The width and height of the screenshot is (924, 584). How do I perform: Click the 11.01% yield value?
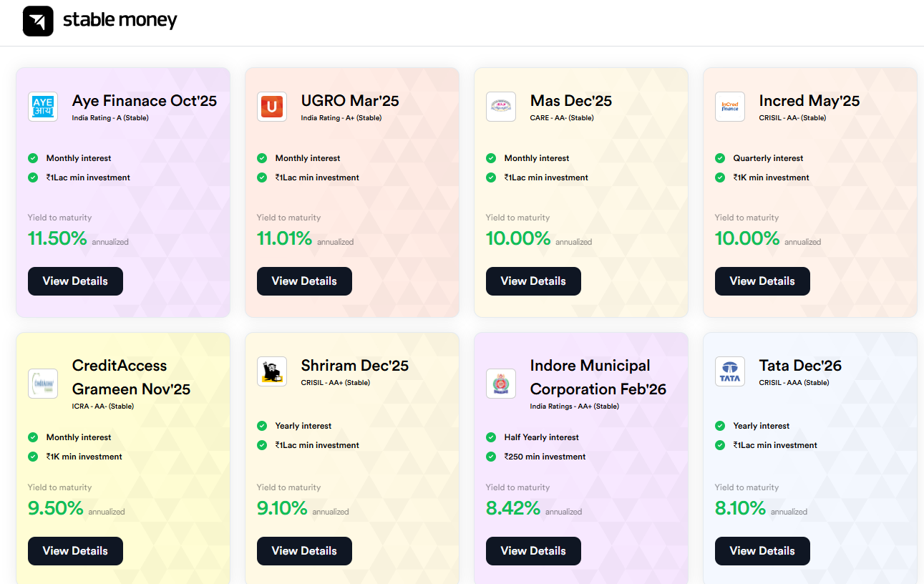[x=284, y=238]
